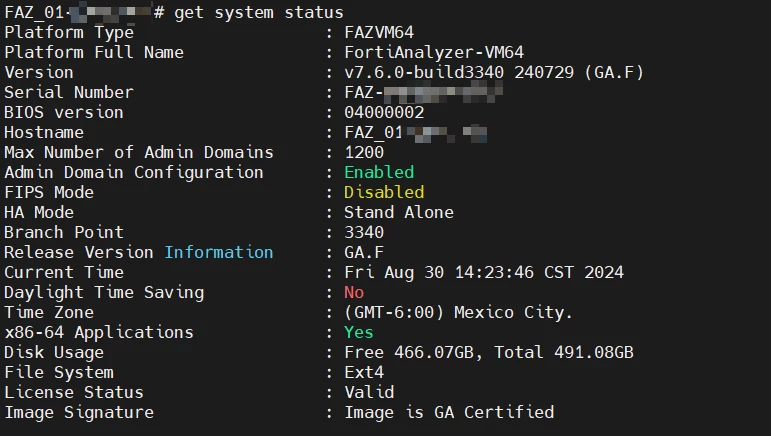This screenshot has width=771, height=436.
Task: Click the yellow Disabled FIPS value
Action: (384, 192)
